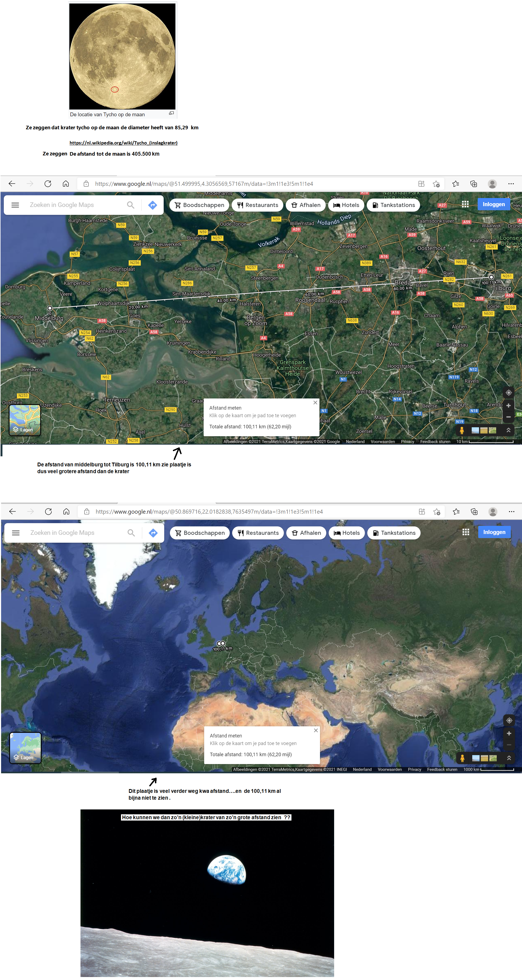This screenshot has width=522, height=980.
Task: Click the imagery thumbnails strip on the Zeeland map
Action: click(x=484, y=430)
